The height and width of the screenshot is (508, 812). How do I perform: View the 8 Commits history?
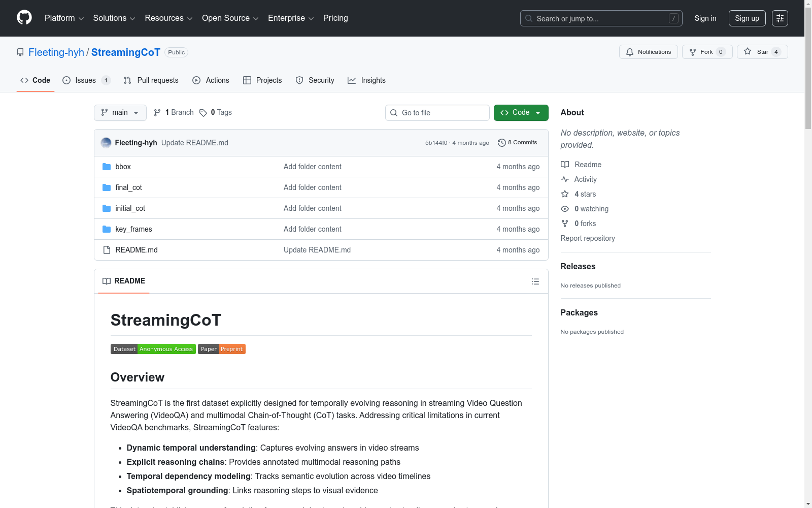tap(518, 143)
